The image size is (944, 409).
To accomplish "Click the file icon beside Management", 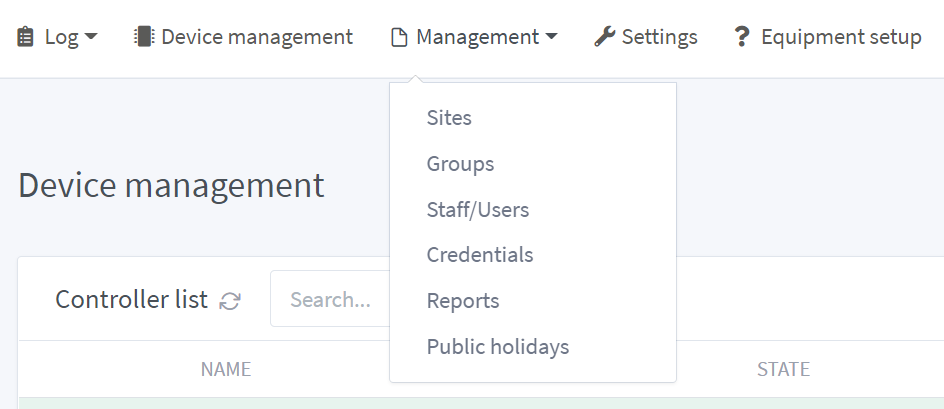I will click(x=399, y=38).
